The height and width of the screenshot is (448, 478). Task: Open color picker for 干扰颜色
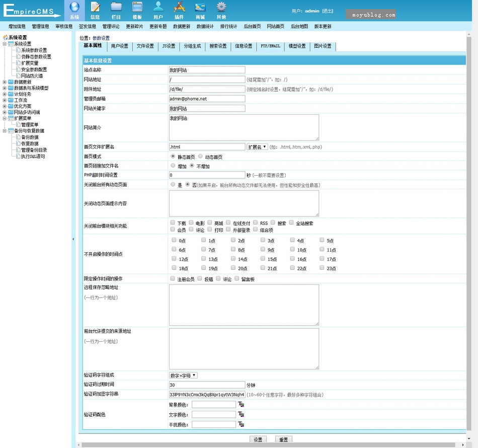tap(241, 424)
